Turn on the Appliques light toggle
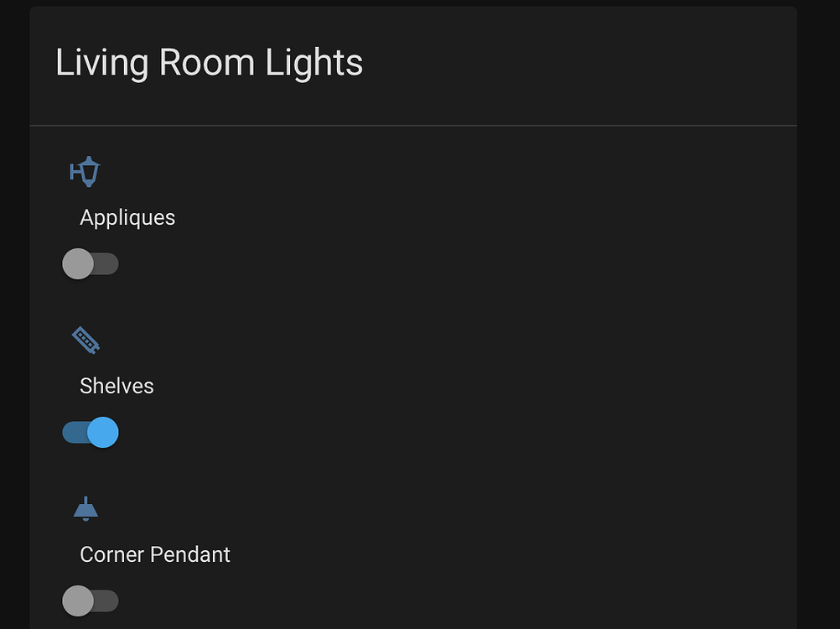Image resolution: width=840 pixels, height=629 pixels. coord(91,264)
